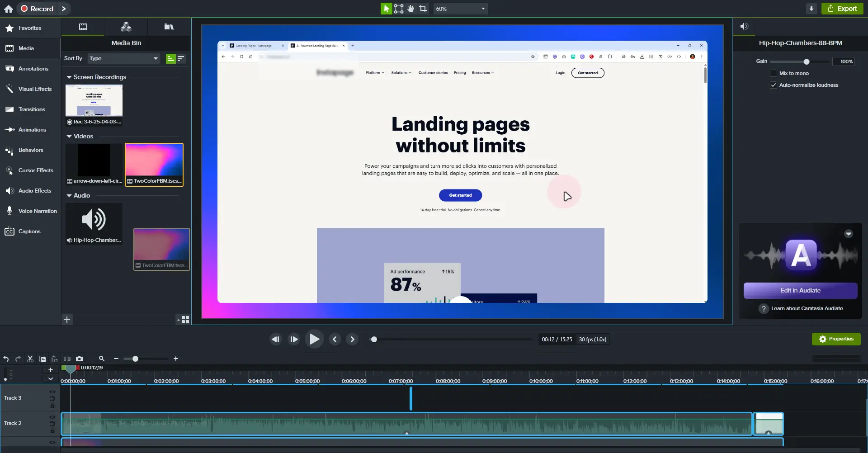
Task: Activate the Pan hand tool
Action: (410, 9)
